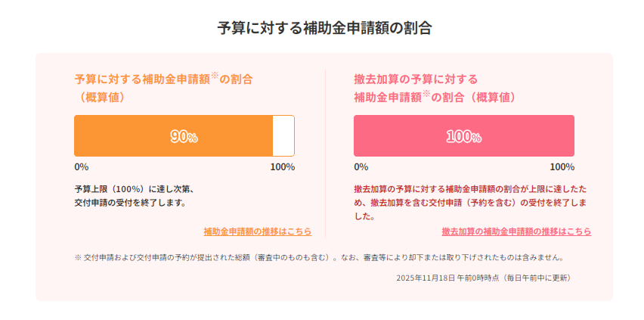
Task: Click the white unfilled end of the orange bar
Action: 283,136
